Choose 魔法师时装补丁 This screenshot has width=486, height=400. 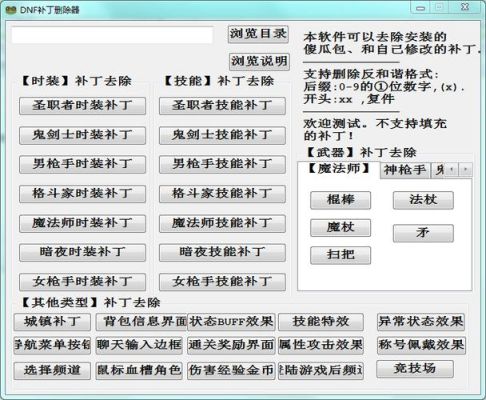click(x=82, y=223)
